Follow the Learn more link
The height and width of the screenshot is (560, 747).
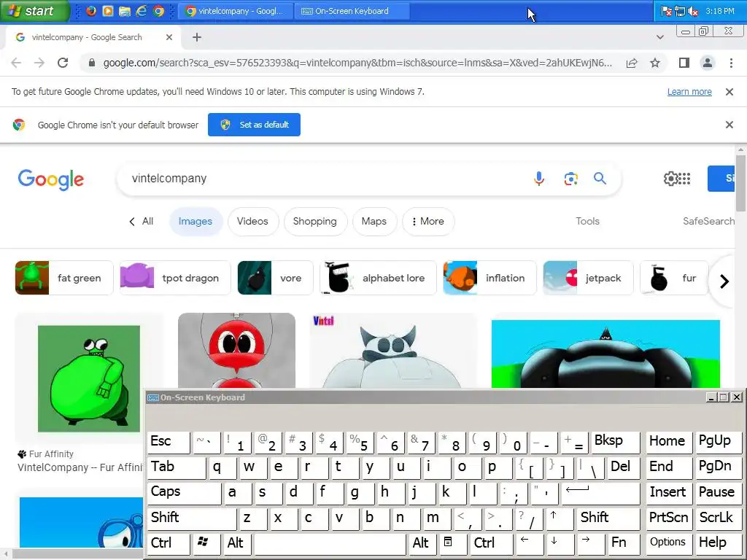click(689, 92)
